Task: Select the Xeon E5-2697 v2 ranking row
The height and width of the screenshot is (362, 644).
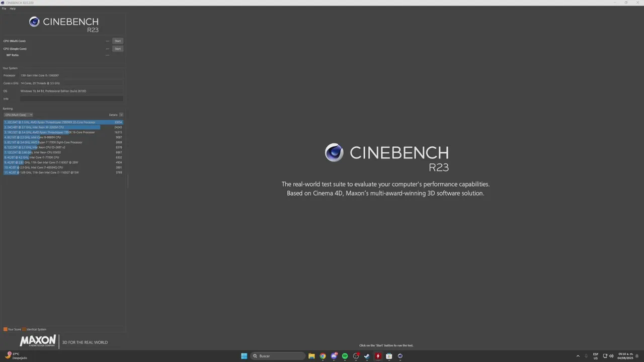Action: [63, 147]
